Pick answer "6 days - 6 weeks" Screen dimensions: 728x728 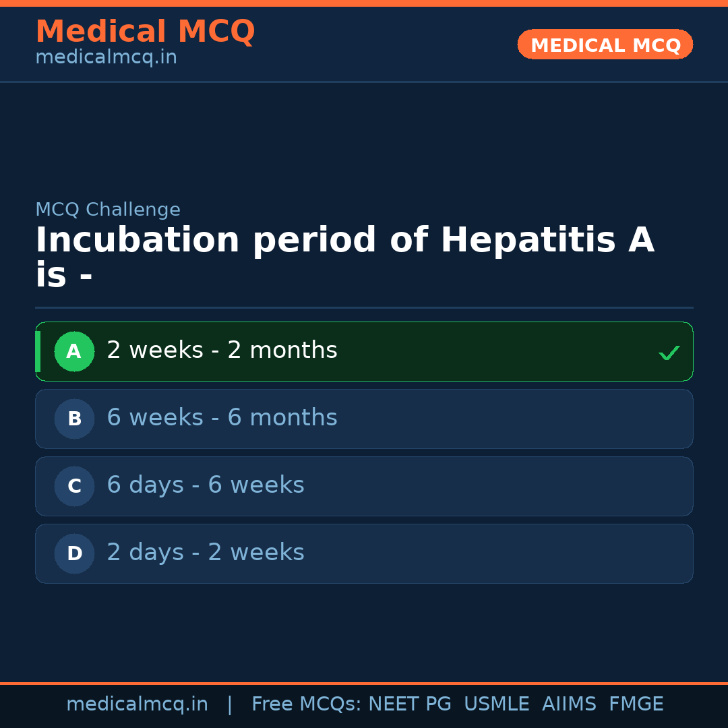[x=206, y=485]
